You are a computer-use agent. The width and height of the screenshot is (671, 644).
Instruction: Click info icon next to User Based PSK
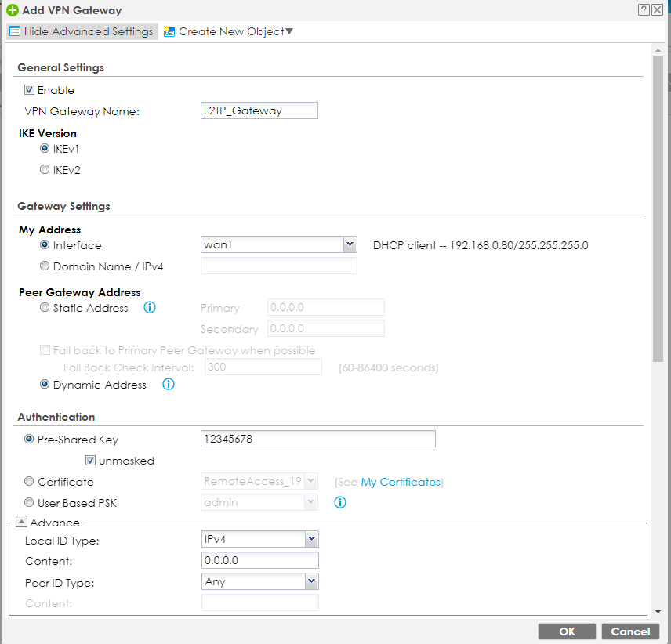point(339,502)
